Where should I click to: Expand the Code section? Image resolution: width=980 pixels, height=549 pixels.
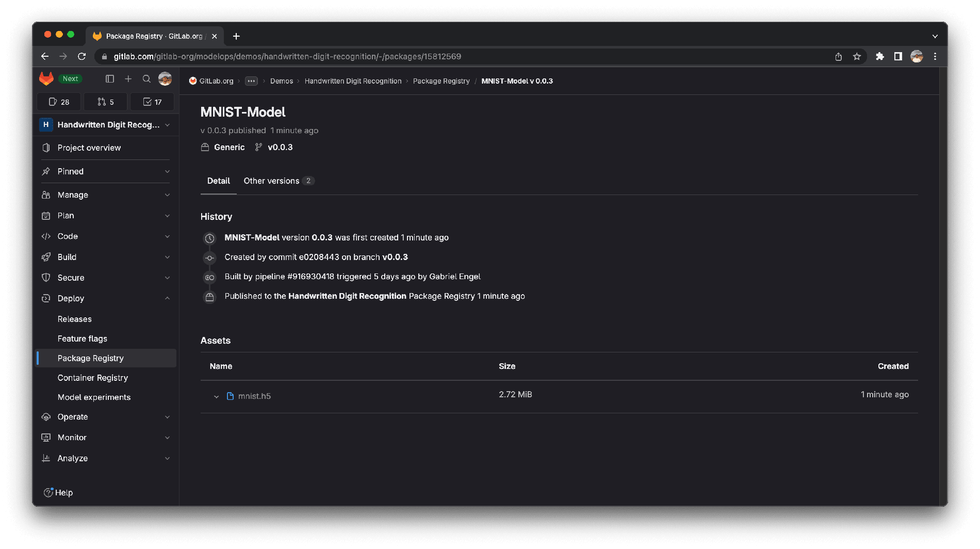pyautogui.click(x=106, y=236)
